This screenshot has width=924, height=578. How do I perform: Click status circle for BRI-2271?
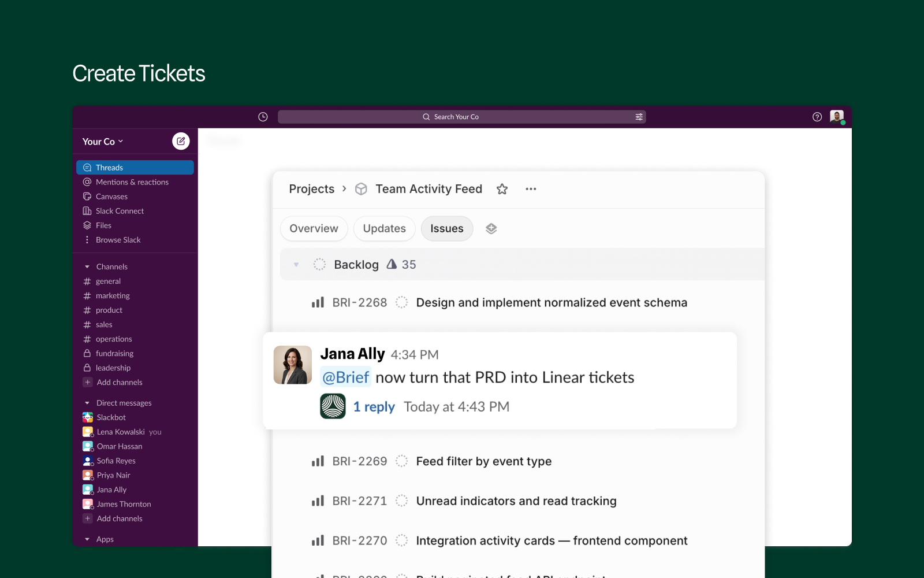click(x=402, y=501)
